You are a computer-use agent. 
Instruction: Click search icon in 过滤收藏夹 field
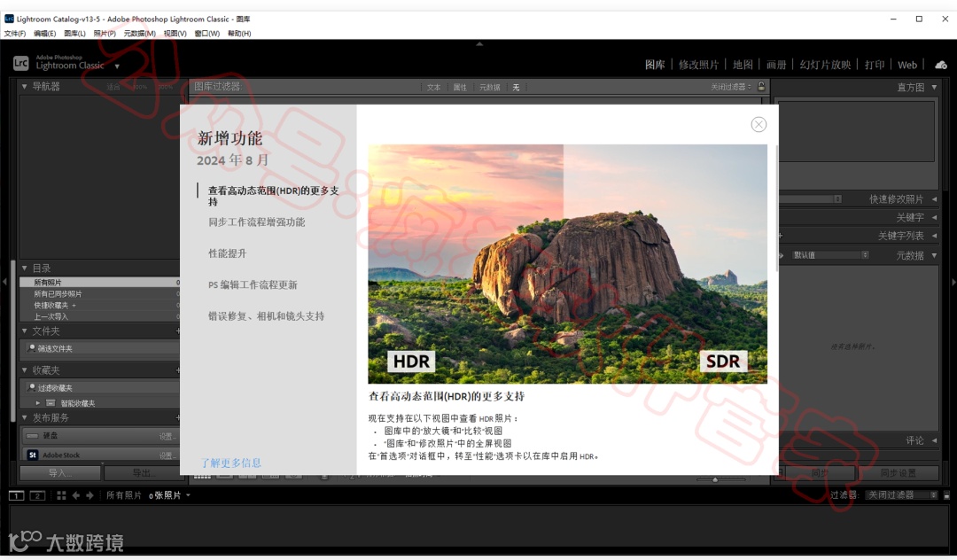point(31,387)
